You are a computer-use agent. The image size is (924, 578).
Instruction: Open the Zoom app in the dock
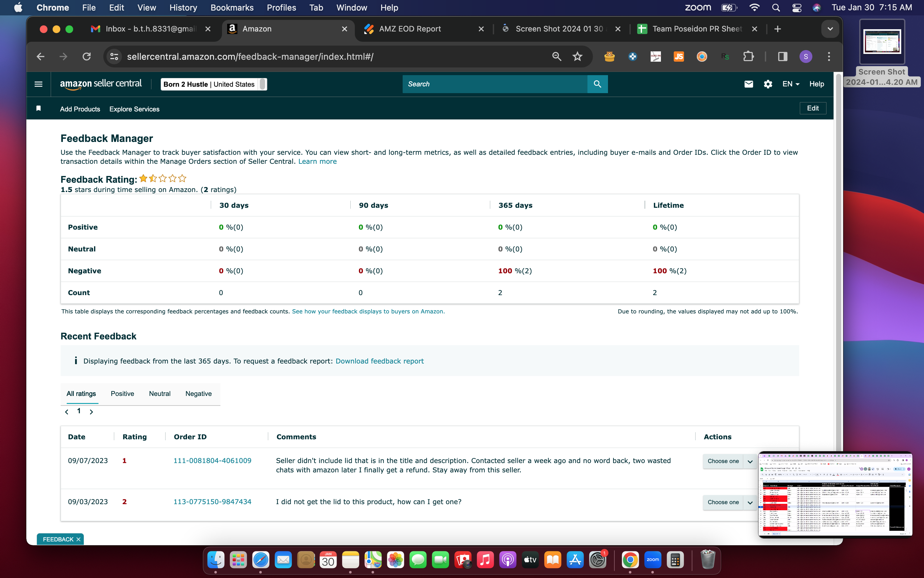[653, 560]
